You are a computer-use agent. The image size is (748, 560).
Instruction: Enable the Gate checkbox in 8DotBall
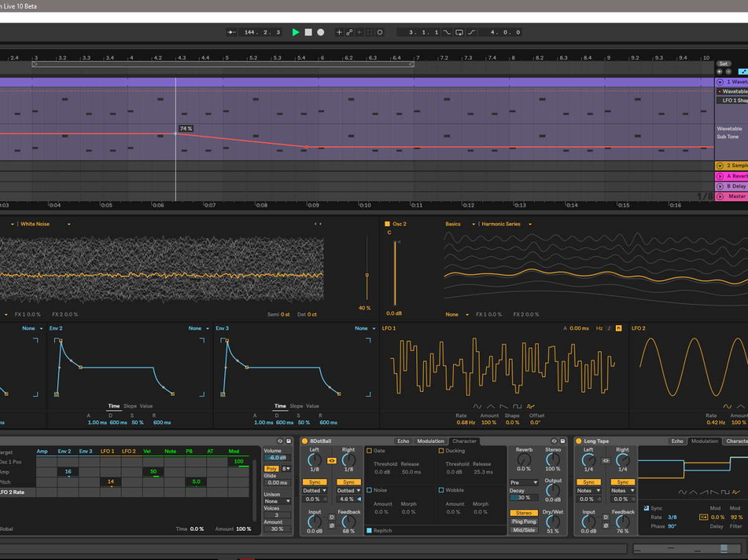coord(369,450)
